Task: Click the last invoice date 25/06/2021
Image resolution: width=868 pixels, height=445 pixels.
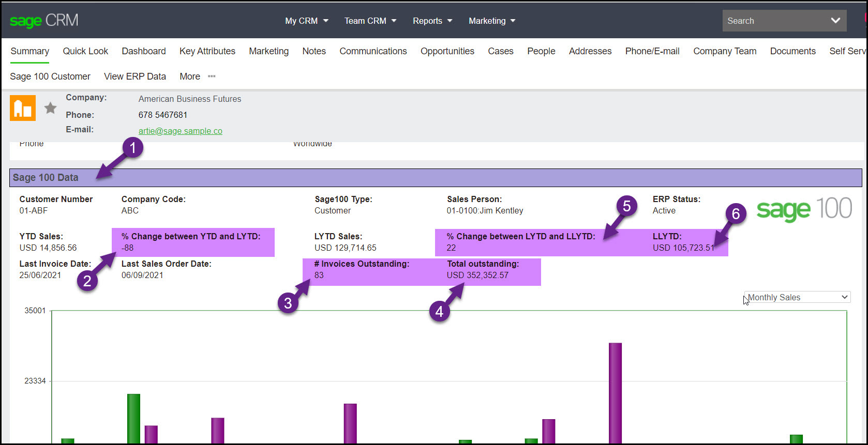Action: tap(40, 275)
